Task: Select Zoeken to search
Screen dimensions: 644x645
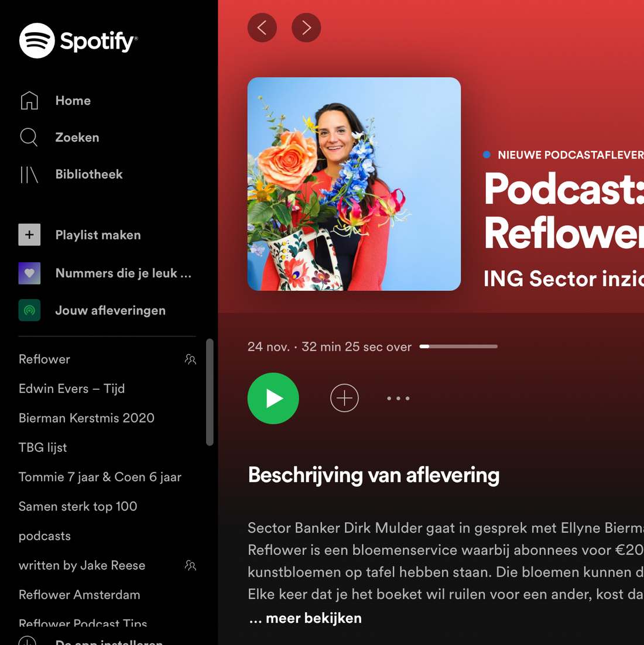Action: (x=77, y=137)
